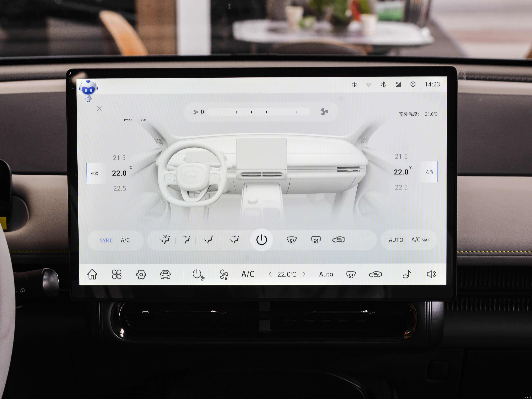
Task: Tap the home icon in bottom bar
Action: coord(92,274)
